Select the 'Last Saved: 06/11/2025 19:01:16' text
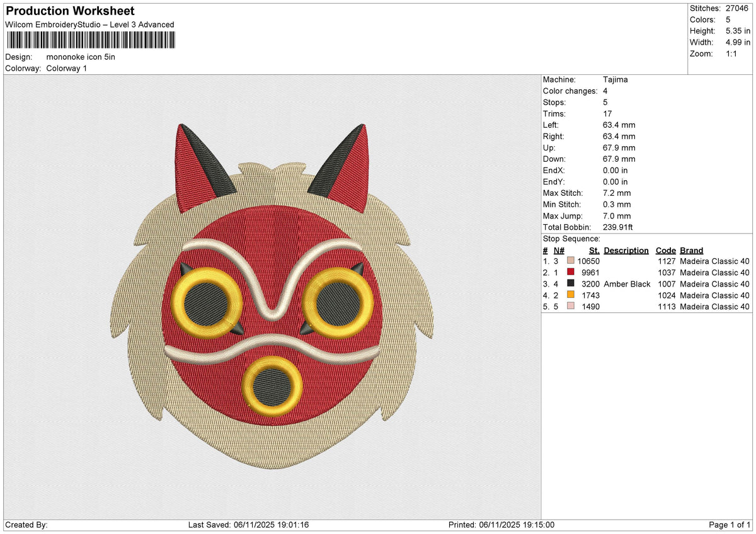 [249, 525]
